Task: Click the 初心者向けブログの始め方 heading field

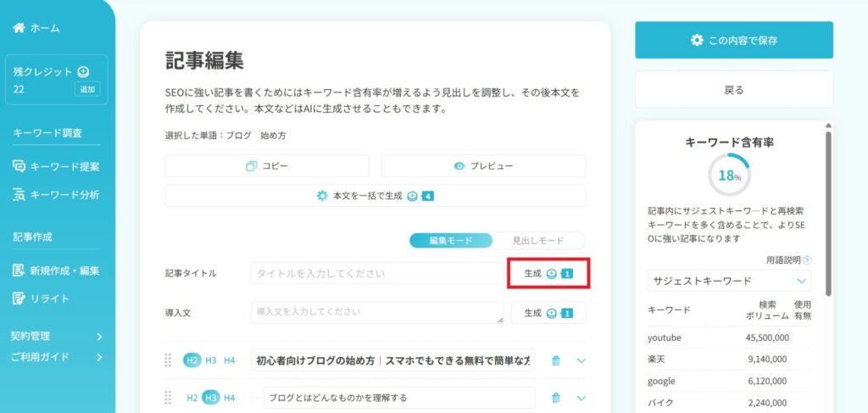Action: tap(393, 360)
